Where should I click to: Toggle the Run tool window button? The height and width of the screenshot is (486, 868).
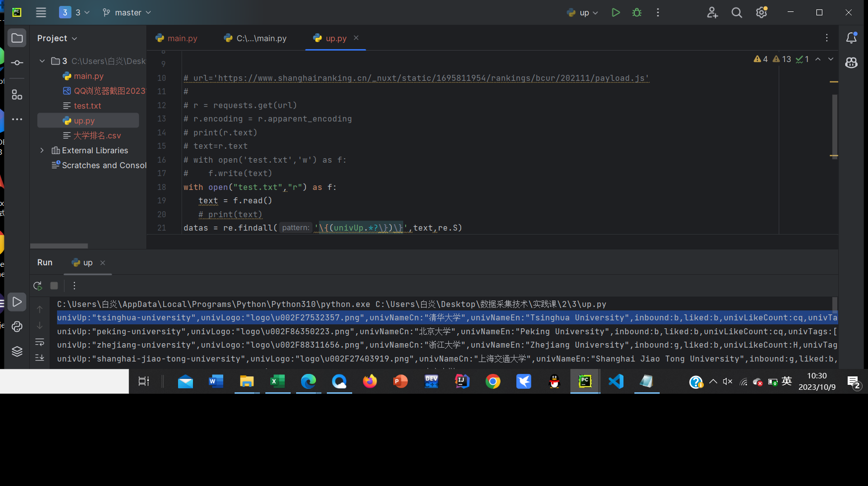point(17,302)
